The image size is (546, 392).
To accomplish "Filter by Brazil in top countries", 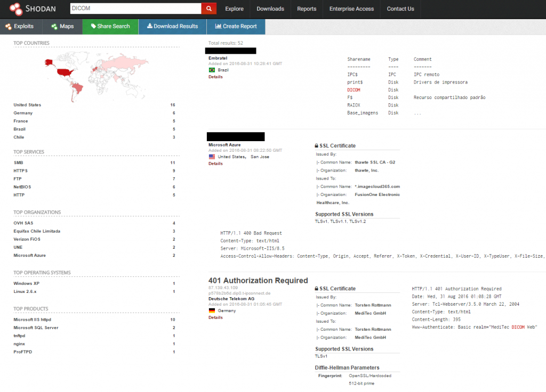I will (x=20, y=129).
